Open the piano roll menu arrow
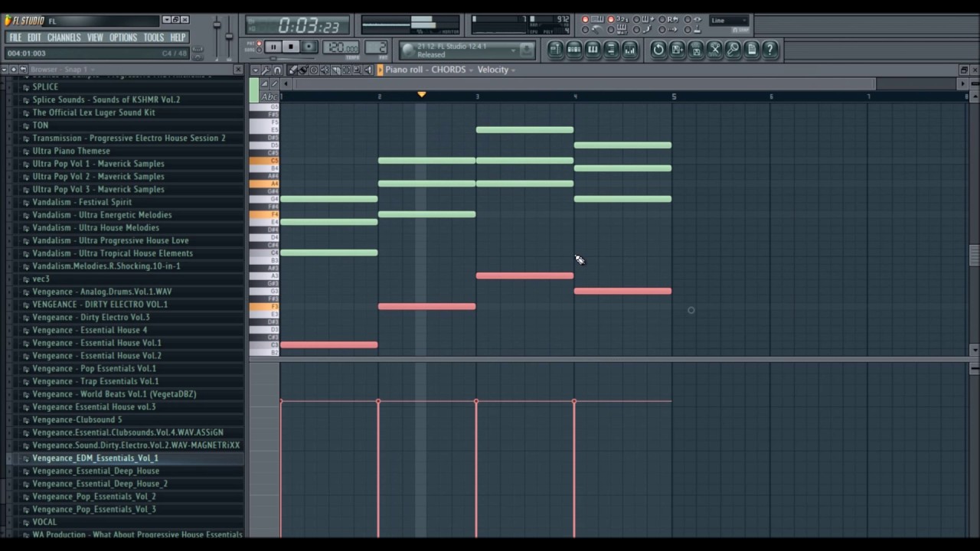Image resolution: width=980 pixels, height=551 pixels. pyautogui.click(x=255, y=70)
